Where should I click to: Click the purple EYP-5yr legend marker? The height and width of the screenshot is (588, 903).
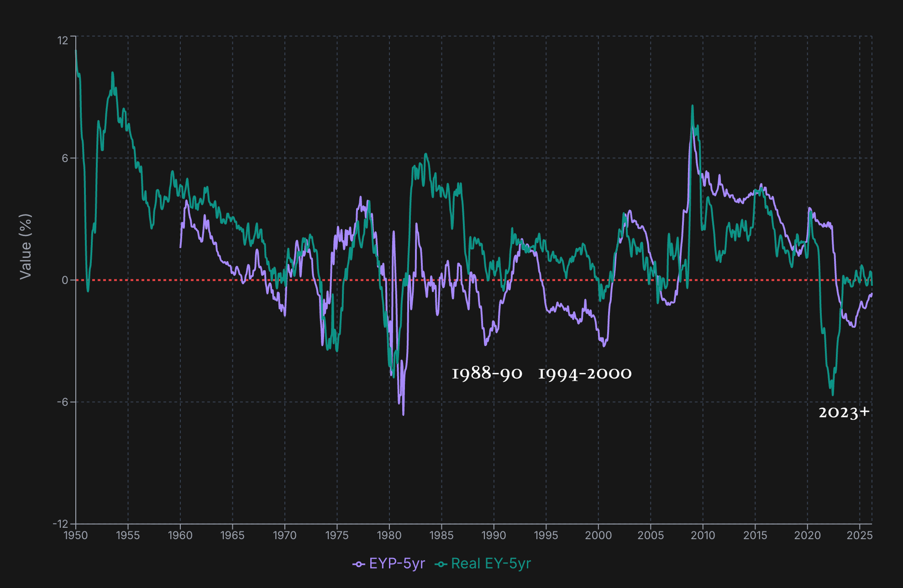tap(359, 564)
